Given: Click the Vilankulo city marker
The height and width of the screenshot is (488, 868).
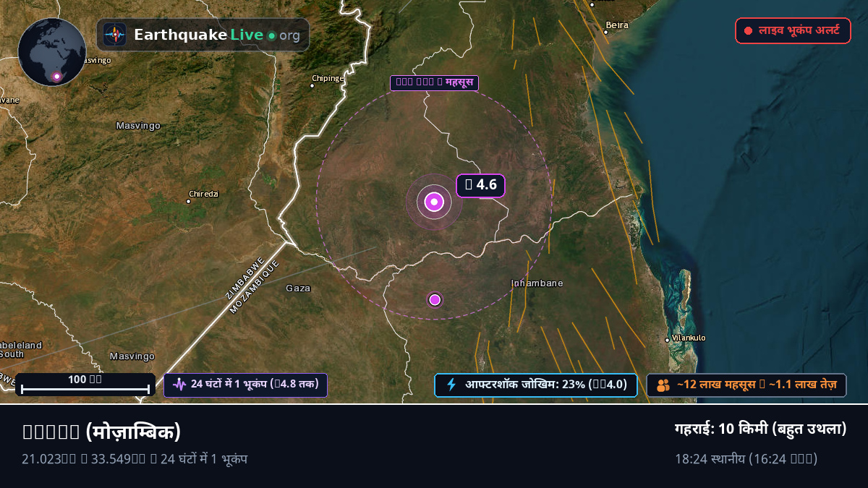Looking at the screenshot, I should pyautogui.click(x=667, y=340).
